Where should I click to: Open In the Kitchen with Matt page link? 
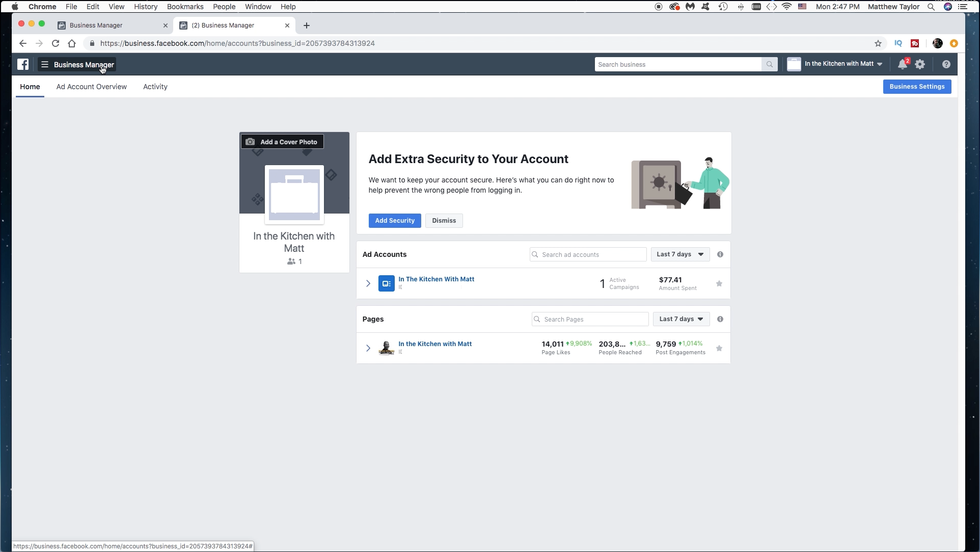click(435, 344)
